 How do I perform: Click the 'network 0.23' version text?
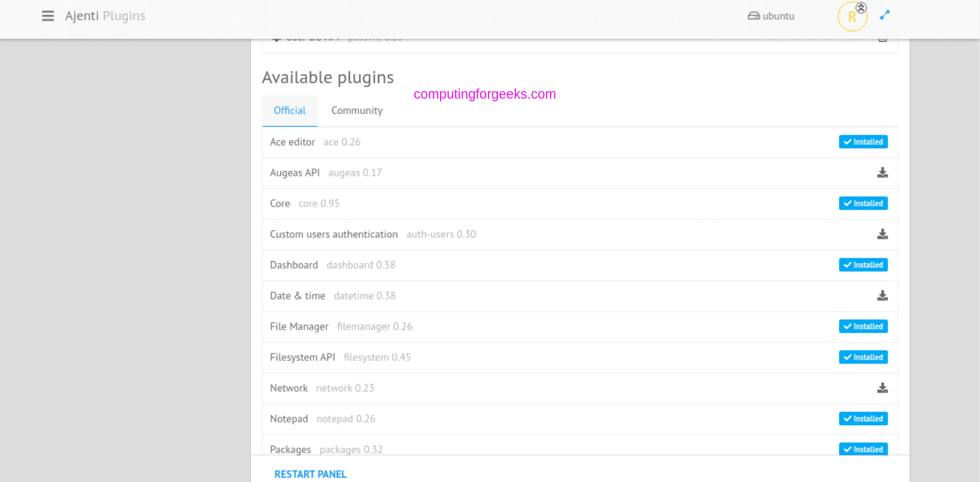click(x=345, y=388)
